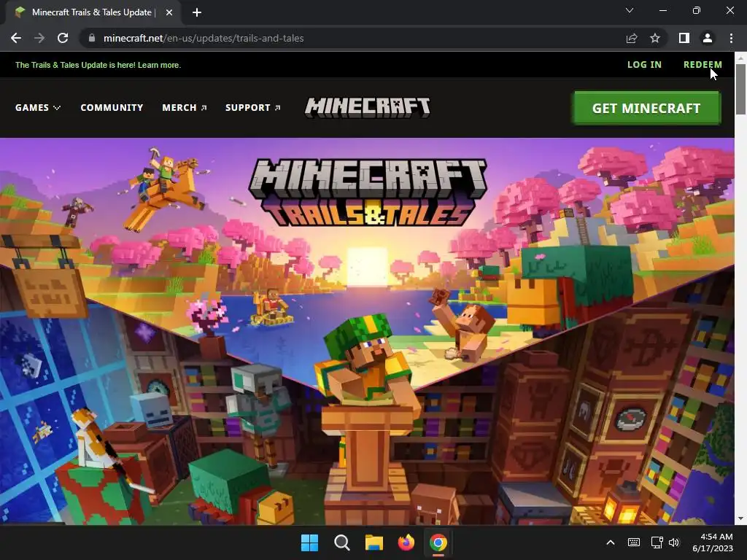The image size is (747, 560).
Task: Click the scrollbar up arrow
Action: tap(740, 58)
